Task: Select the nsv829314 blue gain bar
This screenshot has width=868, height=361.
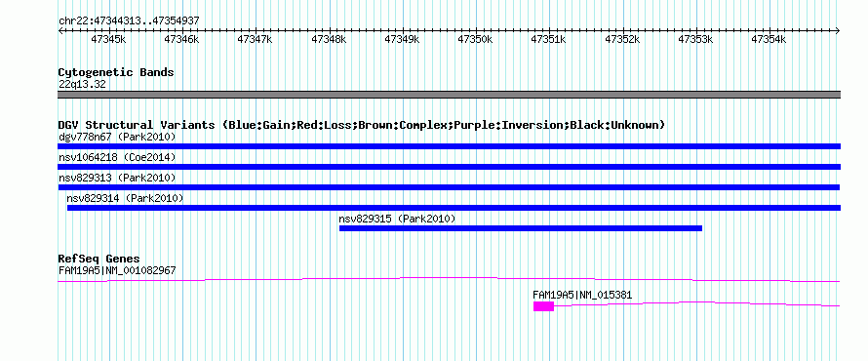Action: point(454,208)
